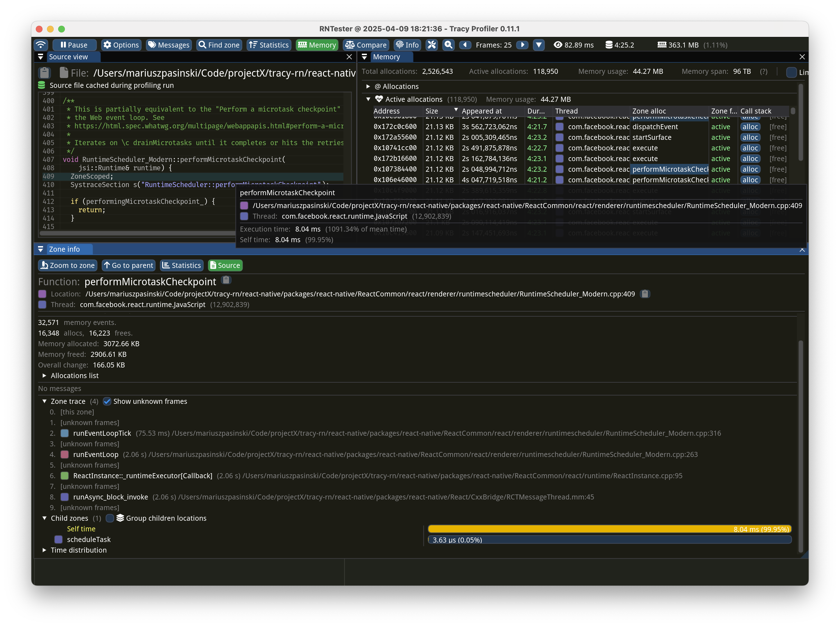This screenshot has width=840, height=627.
Task: Click the database icon beside 4:25.2
Action: (x=608, y=45)
